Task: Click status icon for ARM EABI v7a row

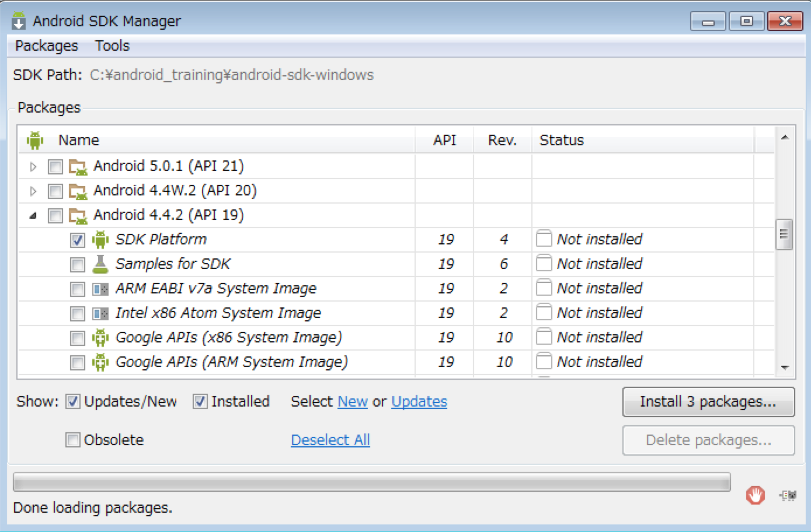Action: pos(544,288)
